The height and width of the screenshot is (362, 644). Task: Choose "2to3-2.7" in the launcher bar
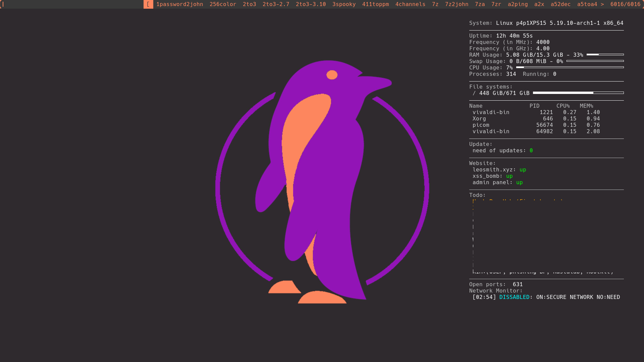tap(275, 4)
